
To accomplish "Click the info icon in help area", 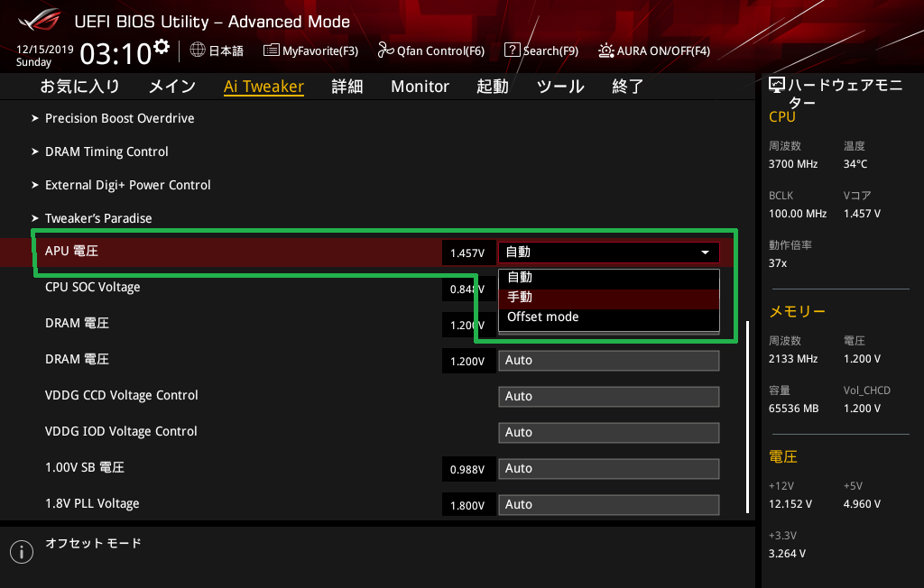I will click(22, 552).
